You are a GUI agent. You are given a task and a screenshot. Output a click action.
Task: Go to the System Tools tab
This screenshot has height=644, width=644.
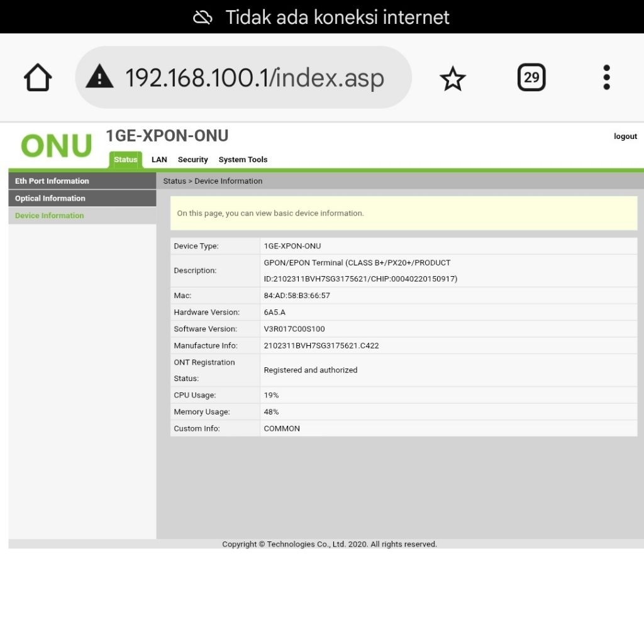(243, 160)
